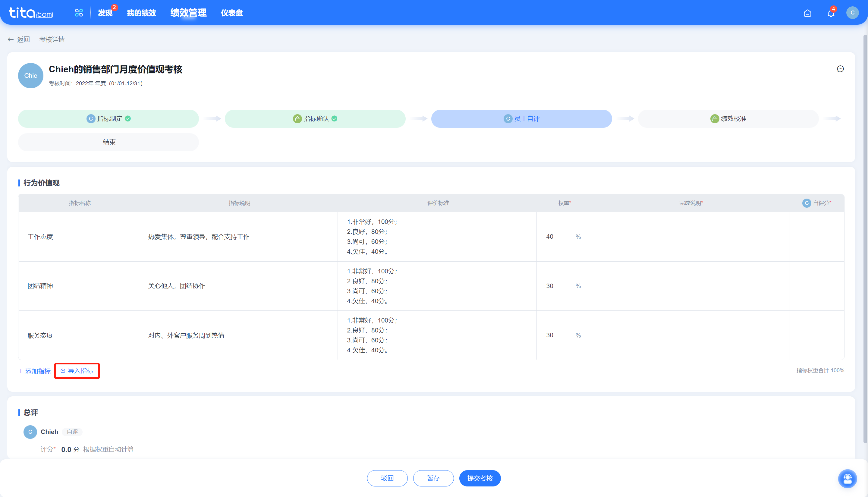Image resolution: width=868 pixels, height=497 pixels.
Task: Click C avatar in 自评分 column header
Action: [807, 203]
